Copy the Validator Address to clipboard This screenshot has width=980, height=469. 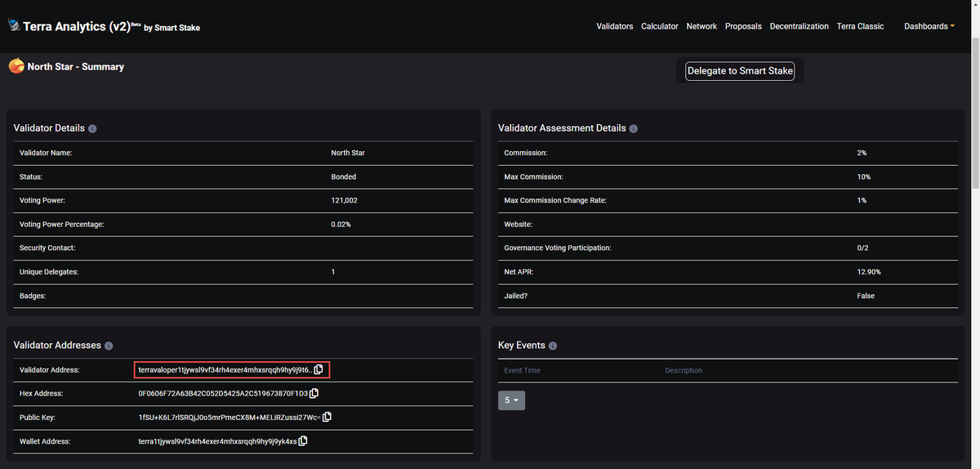coord(319,370)
